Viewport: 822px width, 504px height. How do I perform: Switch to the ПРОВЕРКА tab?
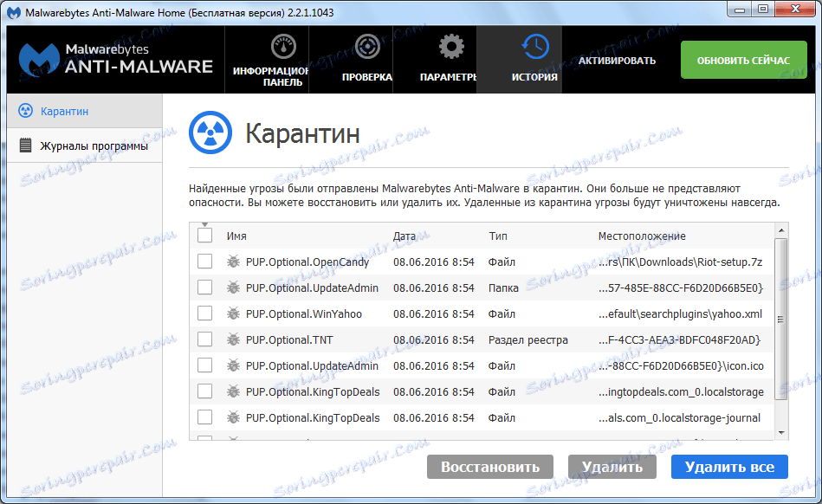[352, 60]
